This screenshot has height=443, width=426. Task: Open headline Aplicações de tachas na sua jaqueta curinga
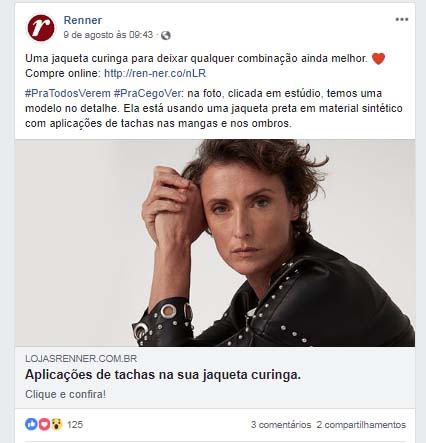coord(163,375)
